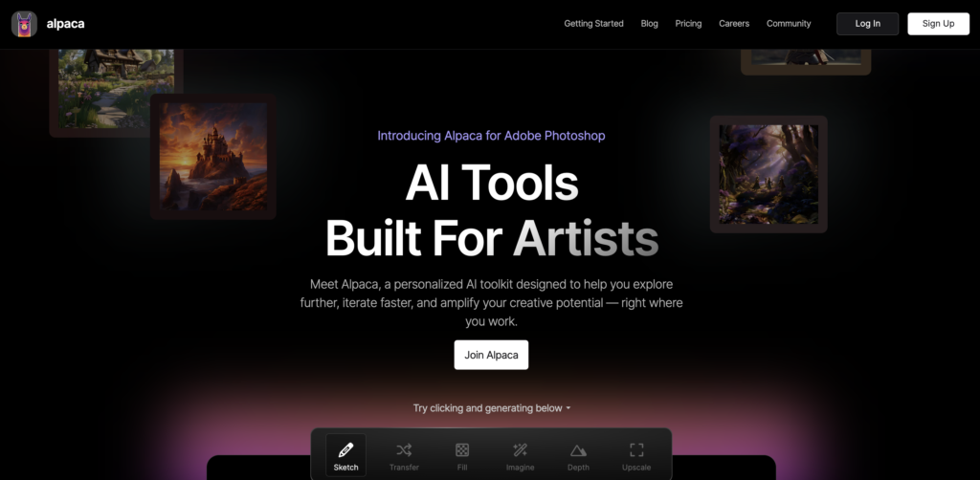Open the Pricing page

pos(688,24)
